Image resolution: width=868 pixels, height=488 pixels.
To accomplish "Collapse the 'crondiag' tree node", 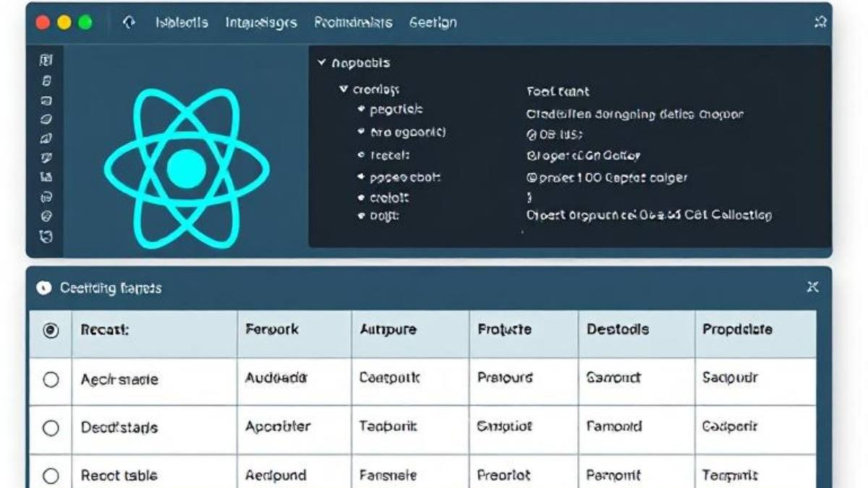I will click(344, 90).
